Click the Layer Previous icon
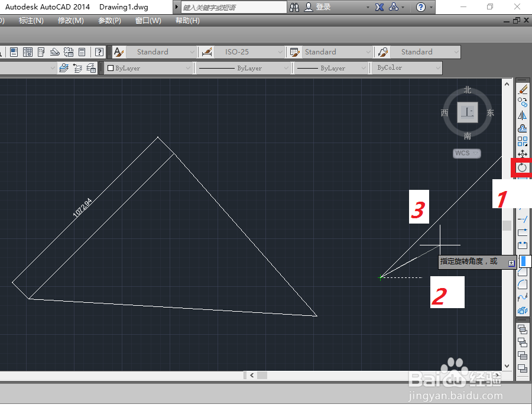 [77, 68]
